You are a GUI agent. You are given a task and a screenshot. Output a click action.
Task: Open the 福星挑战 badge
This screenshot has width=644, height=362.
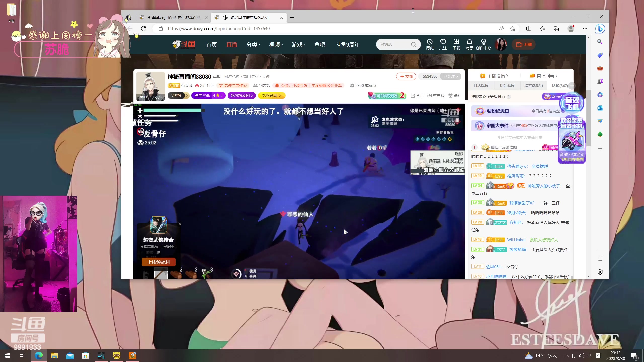208,96
